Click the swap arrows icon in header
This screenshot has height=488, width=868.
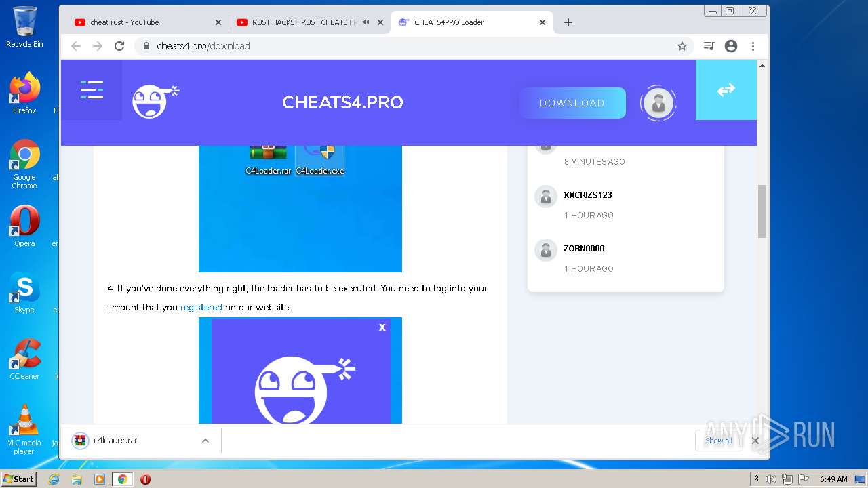[x=726, y=89]
